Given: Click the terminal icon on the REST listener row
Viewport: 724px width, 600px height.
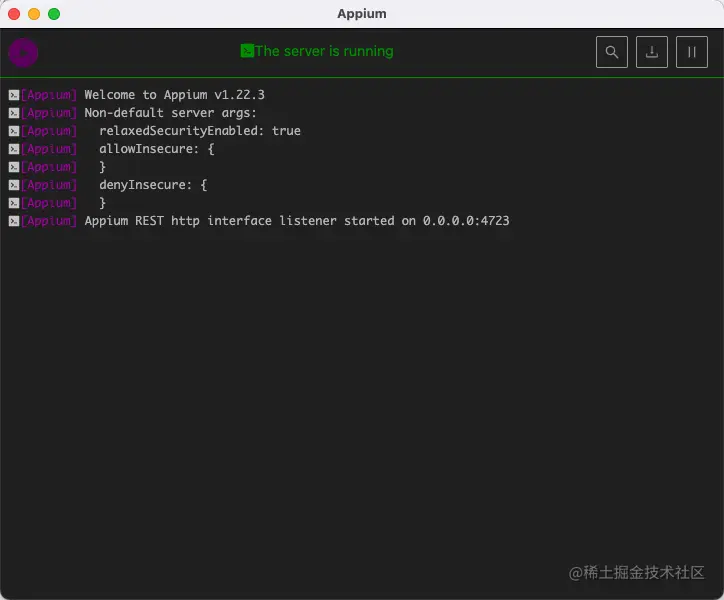Looking at the screenshot, I should (14, 221).
